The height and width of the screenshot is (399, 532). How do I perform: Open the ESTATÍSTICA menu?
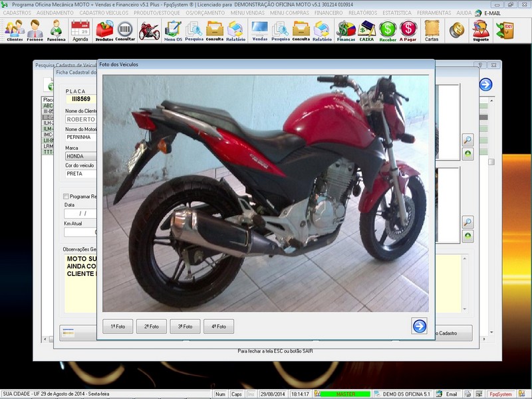tap(397, 13)
